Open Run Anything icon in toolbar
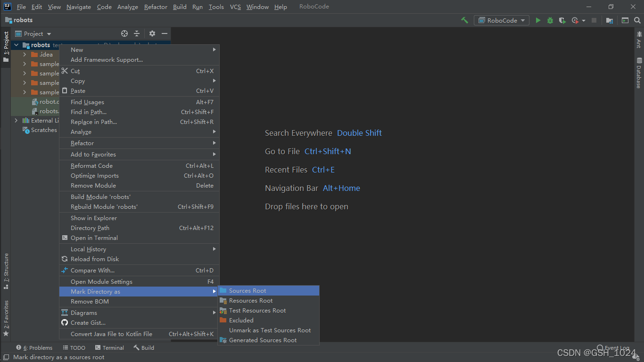The width and height of the screenshot is (644, 362). (625, 20)
